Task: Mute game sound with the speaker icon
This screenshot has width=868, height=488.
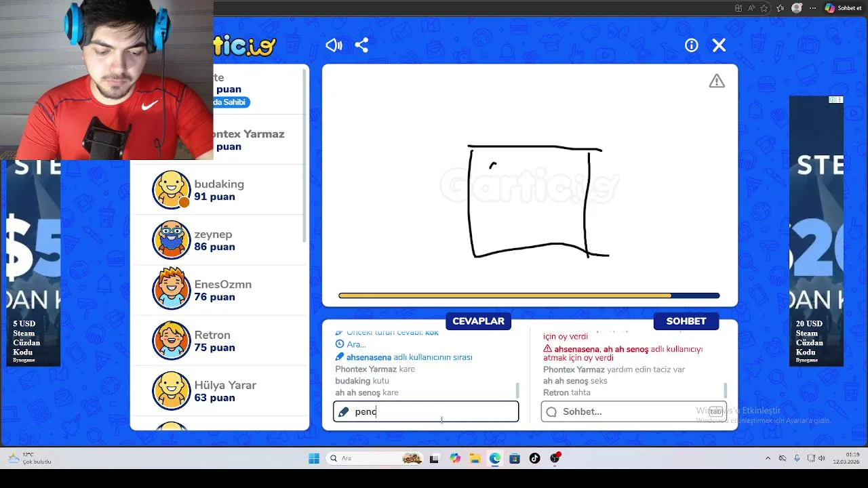Action: (x=334, y=45)
